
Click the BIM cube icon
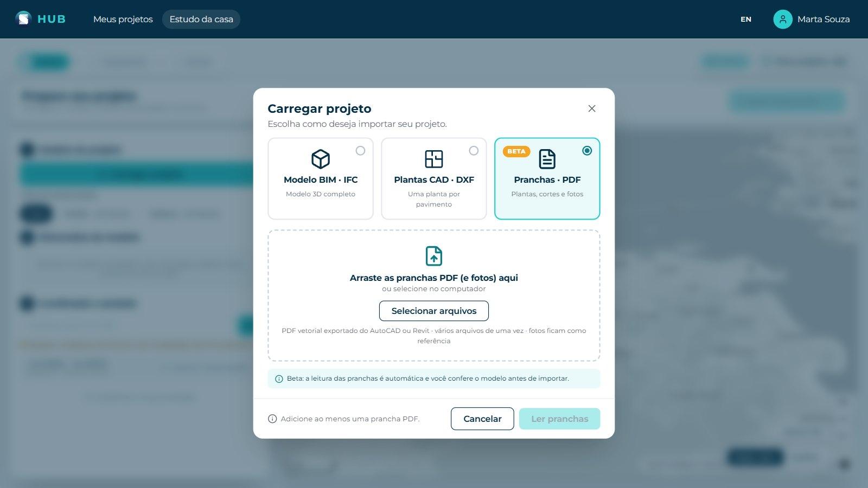click(x=321, y=159)
